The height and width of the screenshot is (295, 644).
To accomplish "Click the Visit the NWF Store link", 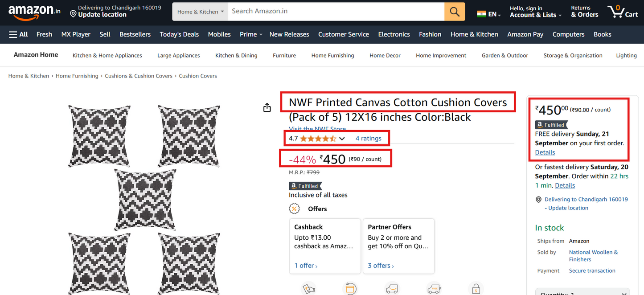I will click(x=317, y=129).
